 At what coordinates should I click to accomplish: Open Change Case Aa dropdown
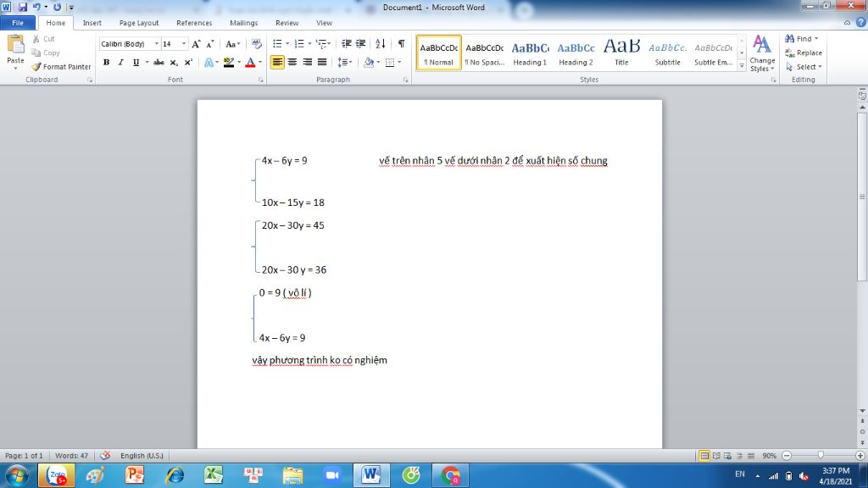[x=232, y=44]
